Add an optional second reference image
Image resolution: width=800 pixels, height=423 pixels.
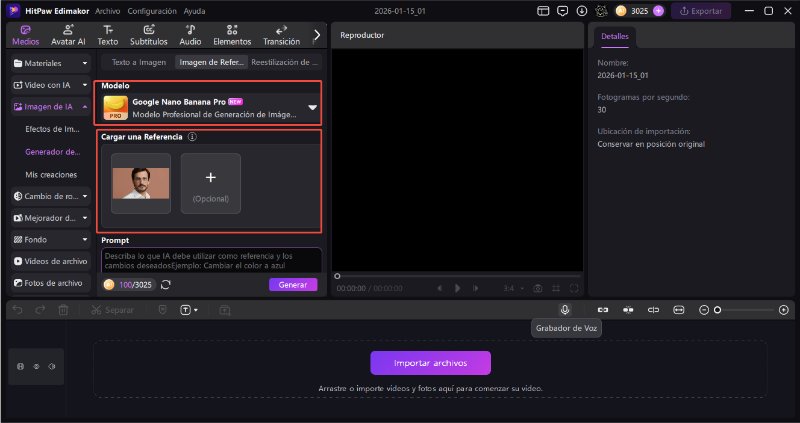pyautogui.click(x=211, y=184)
